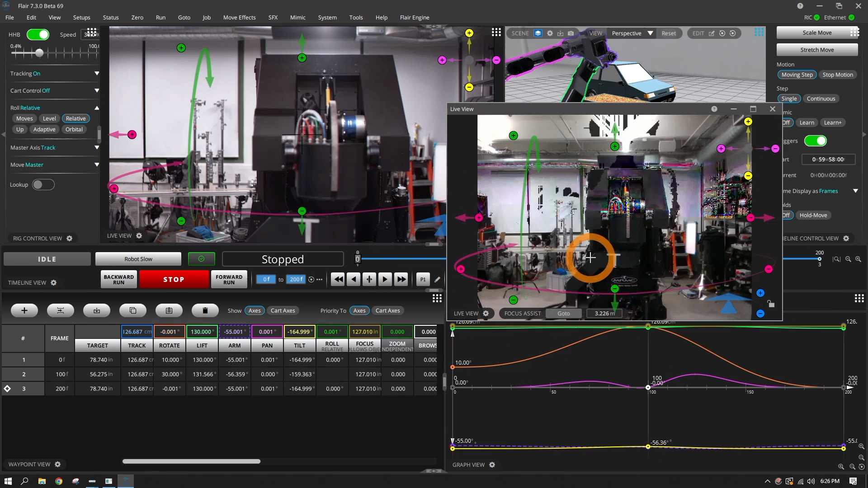Click the Robot Slow button
The image size is (868, 488).
tap(138, 259)
